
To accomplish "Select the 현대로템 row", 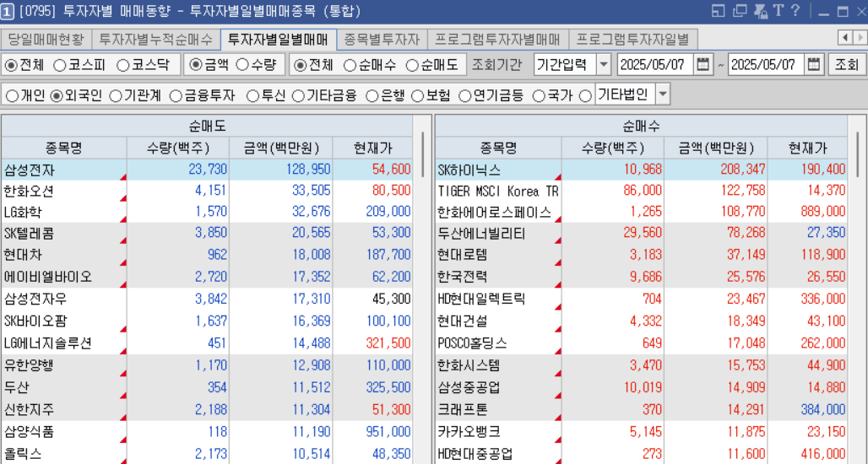I will click(x=642, y=255).
